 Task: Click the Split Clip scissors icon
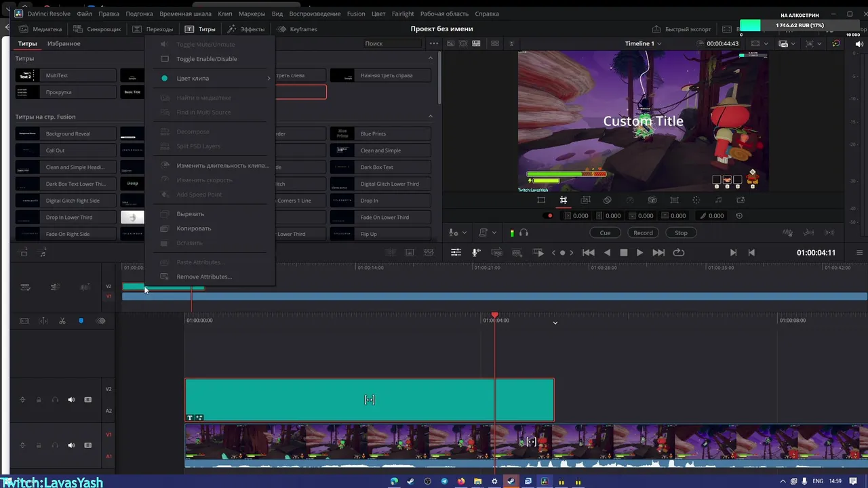click(x=62, y=321)
